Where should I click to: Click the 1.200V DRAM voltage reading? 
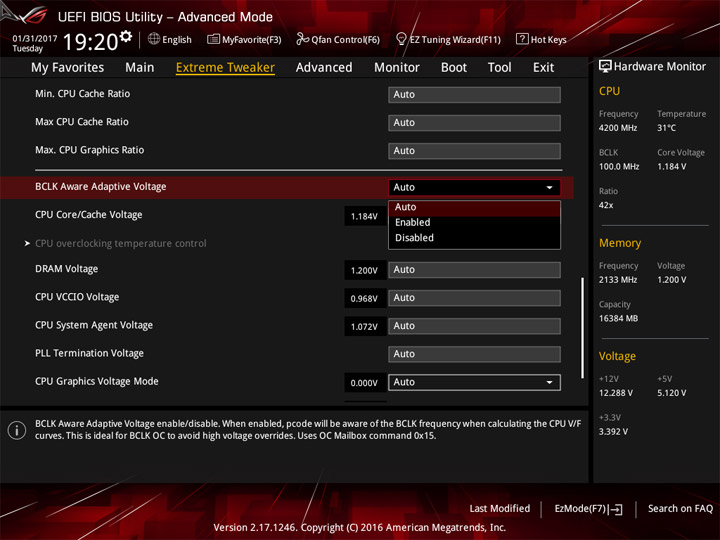(x=364, y=270)
